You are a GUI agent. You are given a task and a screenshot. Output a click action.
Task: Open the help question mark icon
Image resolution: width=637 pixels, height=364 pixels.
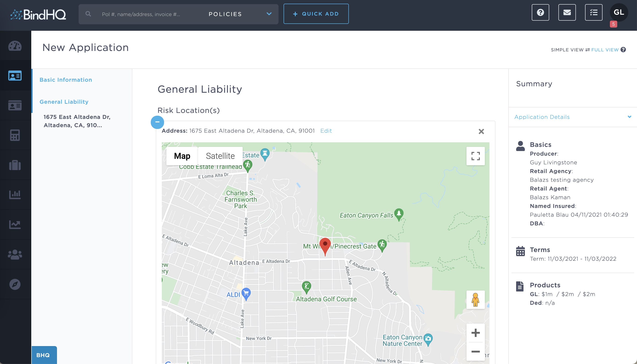click(x=540, y=12)
